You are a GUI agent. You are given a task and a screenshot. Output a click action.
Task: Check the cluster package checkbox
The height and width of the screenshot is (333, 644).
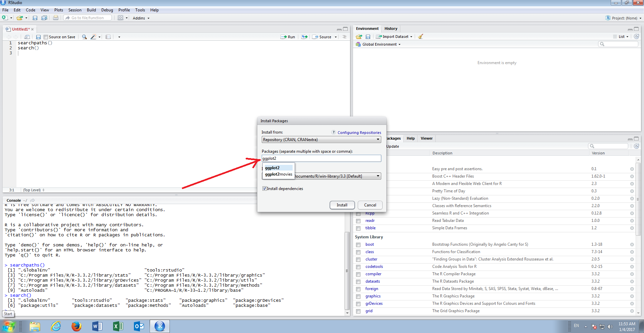click(358, 259)
